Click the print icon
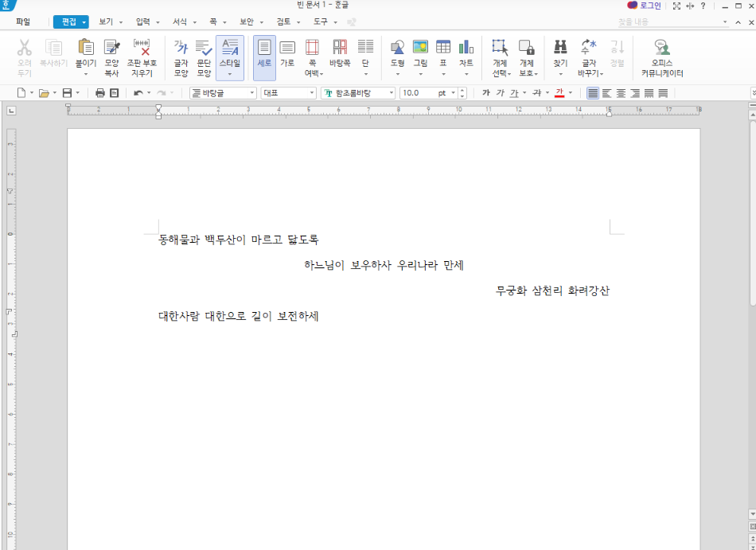The width and height of the screenshot is (756, 550). point(99,93)
